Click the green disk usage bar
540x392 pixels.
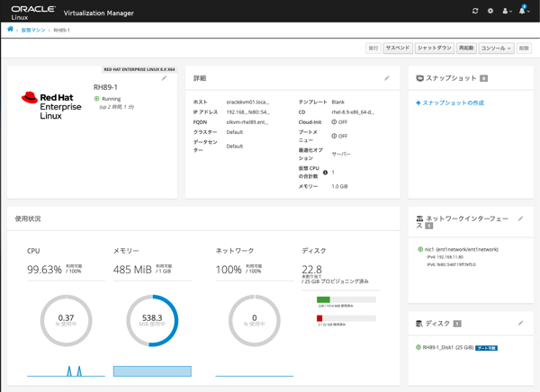pyautogui.click(x=346, y=299)
